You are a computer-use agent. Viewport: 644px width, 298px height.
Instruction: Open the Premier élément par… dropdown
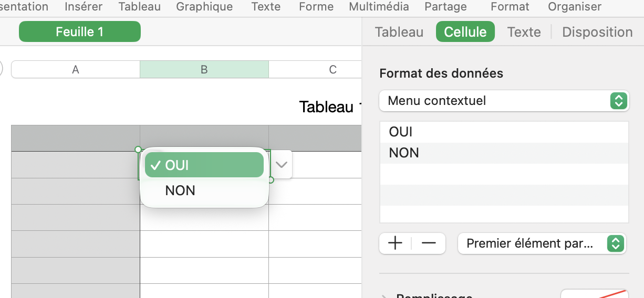[542, 243]
